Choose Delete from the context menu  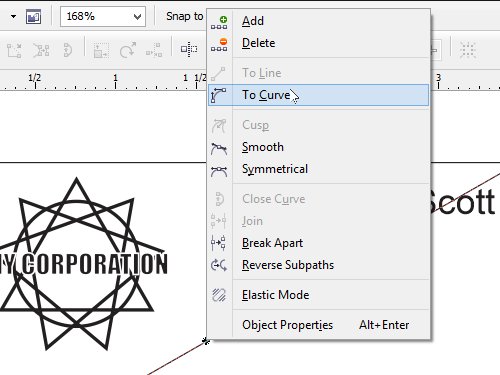pos(318,43)
